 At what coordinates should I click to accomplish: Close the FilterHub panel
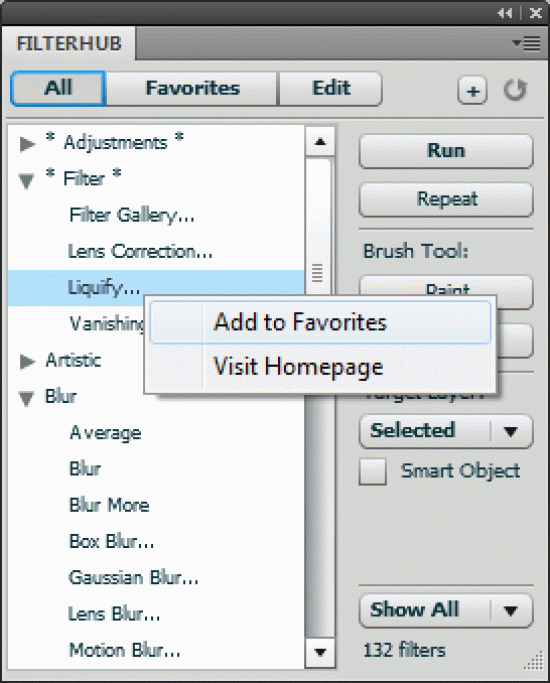[535, 14]
